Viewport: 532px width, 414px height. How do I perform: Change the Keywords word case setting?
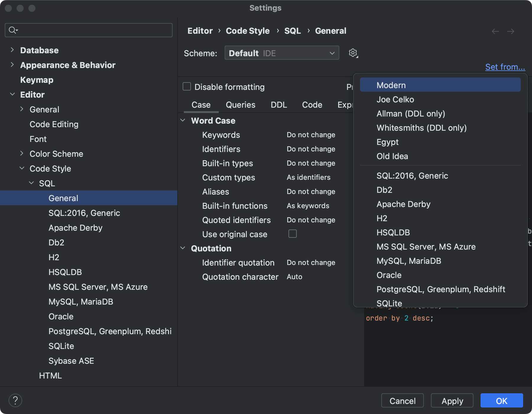click(311, 135)
